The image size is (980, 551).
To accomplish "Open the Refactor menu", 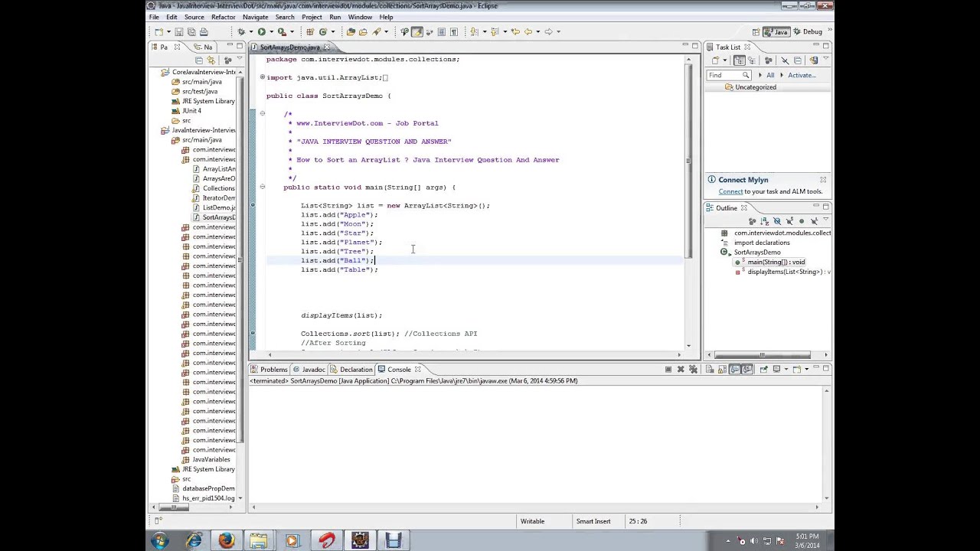I will 223,17.
